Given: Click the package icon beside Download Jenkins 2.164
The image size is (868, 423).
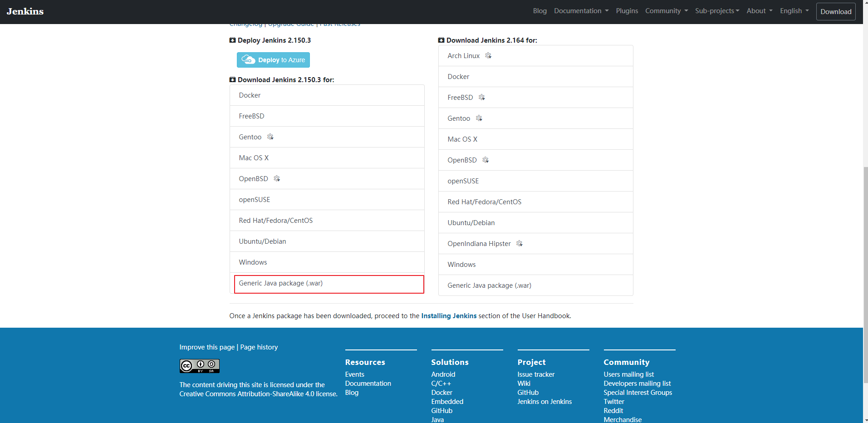Looking at the screenshot, I should coord(441,40).
